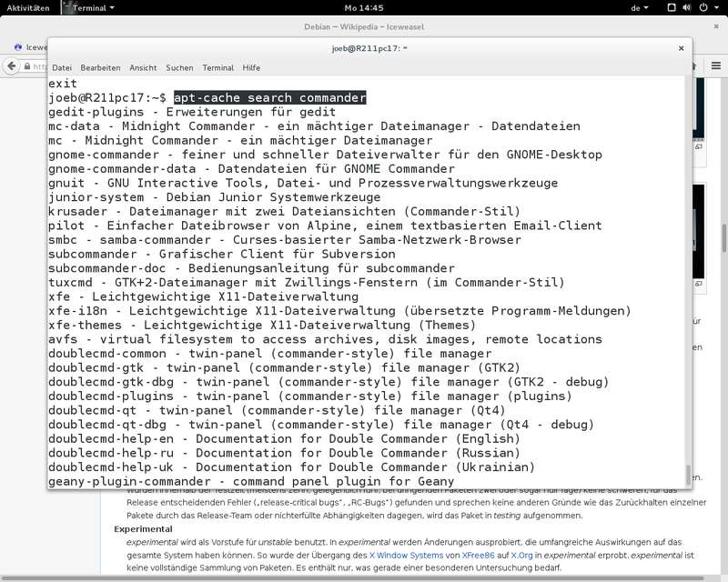Click the padlock icon in address bar
The image size is (728, 582).
pyautogui.click(x=27, y=66)
